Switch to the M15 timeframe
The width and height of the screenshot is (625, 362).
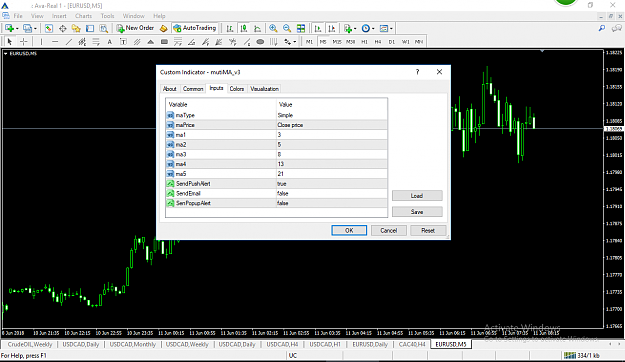click(x=337, y=41)
